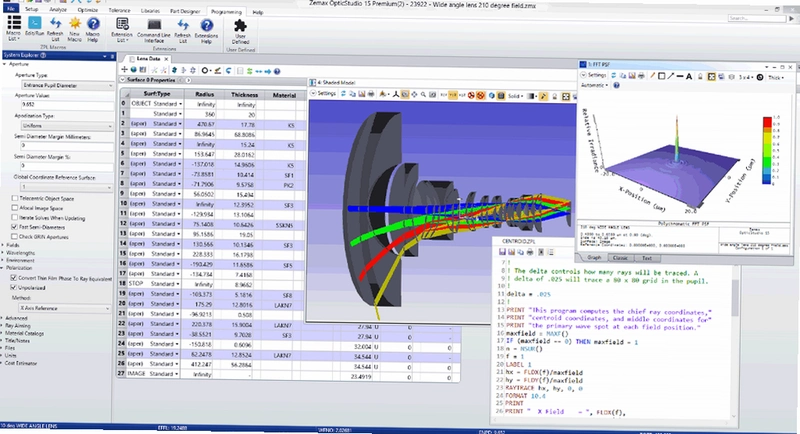
Task: Enable Afocal Image Space
Action: 15,208
